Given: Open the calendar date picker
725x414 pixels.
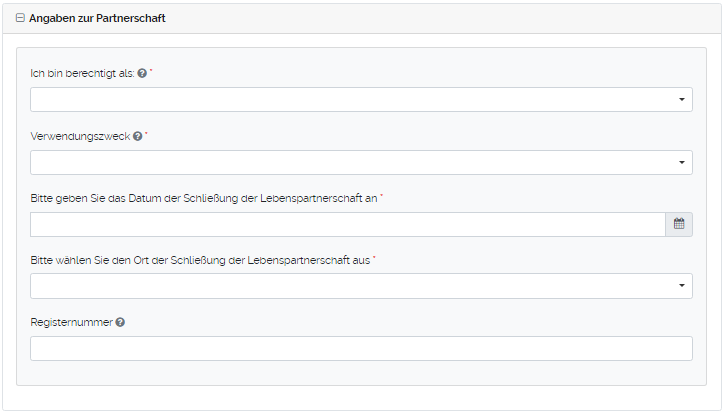Looking at the screenshot, I should (679, 224).
